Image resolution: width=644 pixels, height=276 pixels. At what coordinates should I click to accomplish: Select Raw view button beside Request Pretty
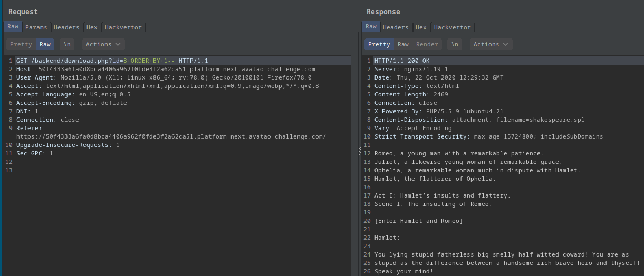pyautogui.click(x=45, y=44)
